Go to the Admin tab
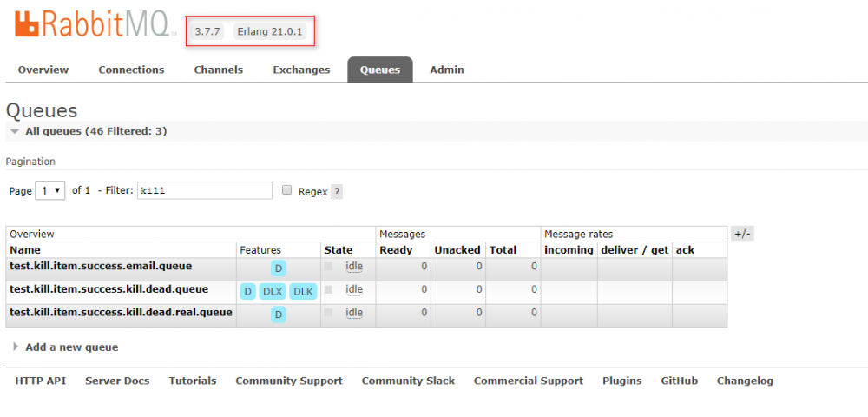 (x=447, y=69)
